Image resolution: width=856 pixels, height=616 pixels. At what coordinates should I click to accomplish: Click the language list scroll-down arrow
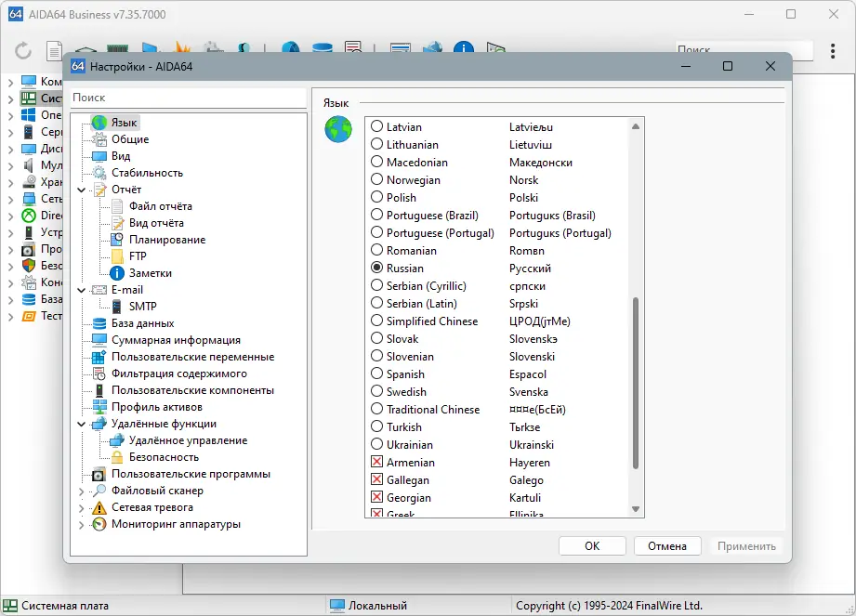pyautogui.click(x=636, y=509)
